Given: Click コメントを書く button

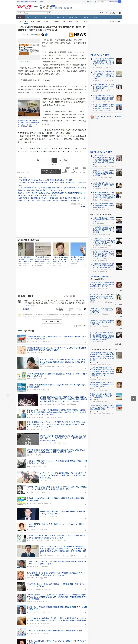Looking at the screenshot, I should tap(69, 296).
